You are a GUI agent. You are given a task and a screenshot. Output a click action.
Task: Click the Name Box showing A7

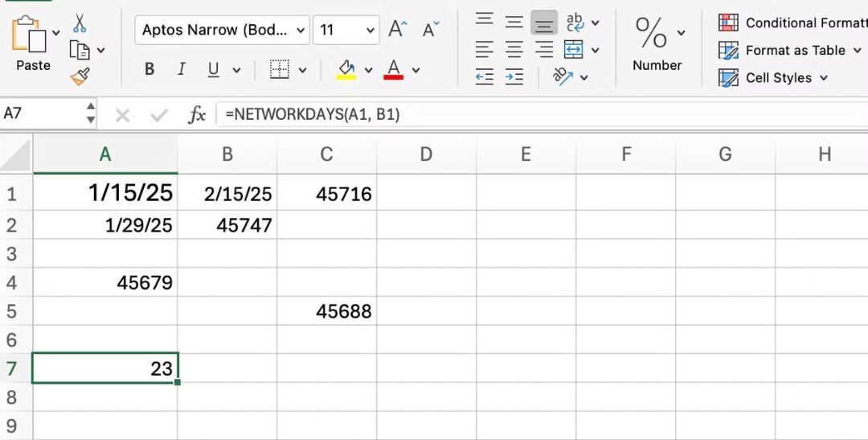point(42,113)
